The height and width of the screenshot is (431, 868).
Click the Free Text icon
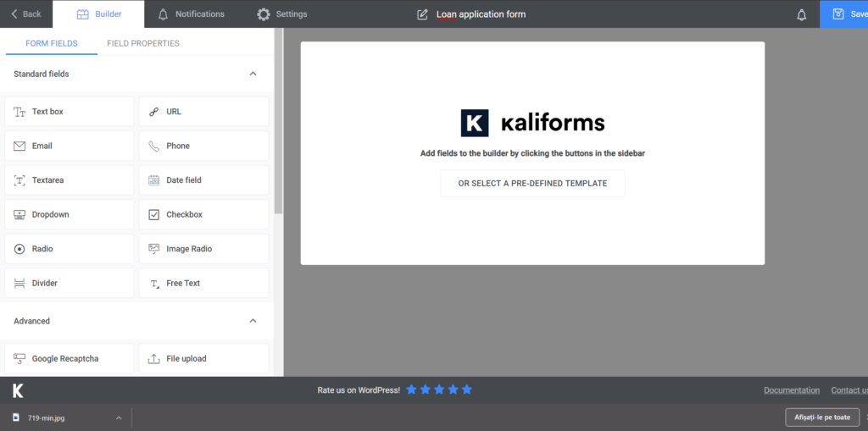click(x=154, y=284)
